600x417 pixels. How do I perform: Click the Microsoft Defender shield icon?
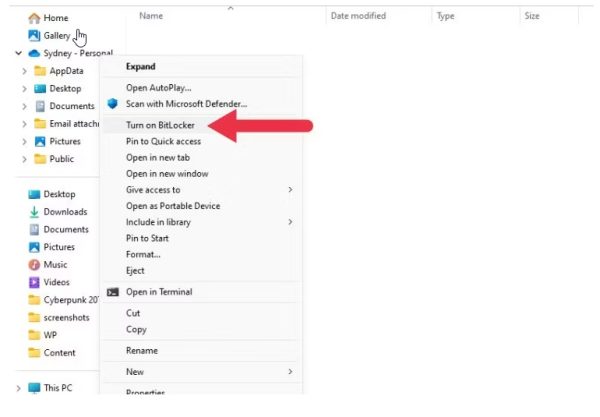[112, 104]
